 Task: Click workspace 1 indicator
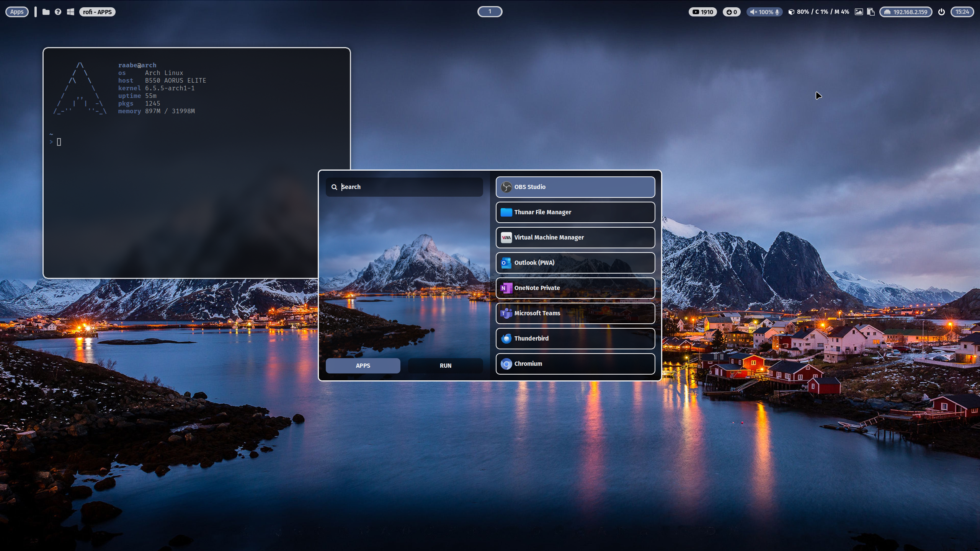[490, 11]
